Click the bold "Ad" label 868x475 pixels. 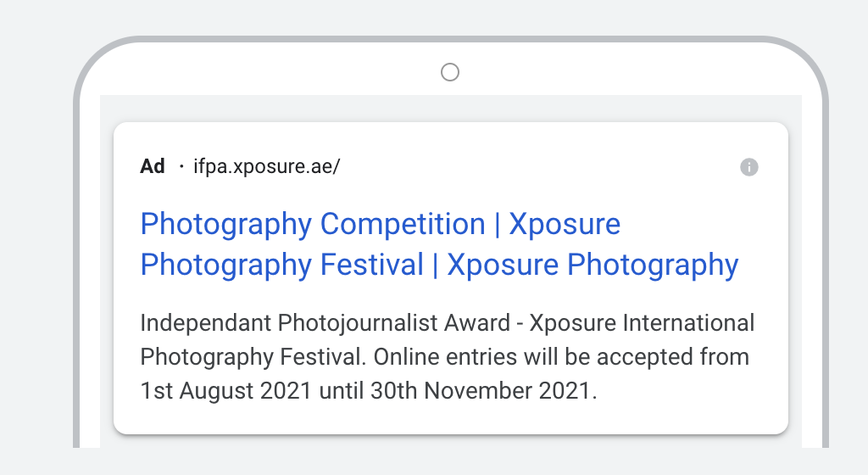153,166
